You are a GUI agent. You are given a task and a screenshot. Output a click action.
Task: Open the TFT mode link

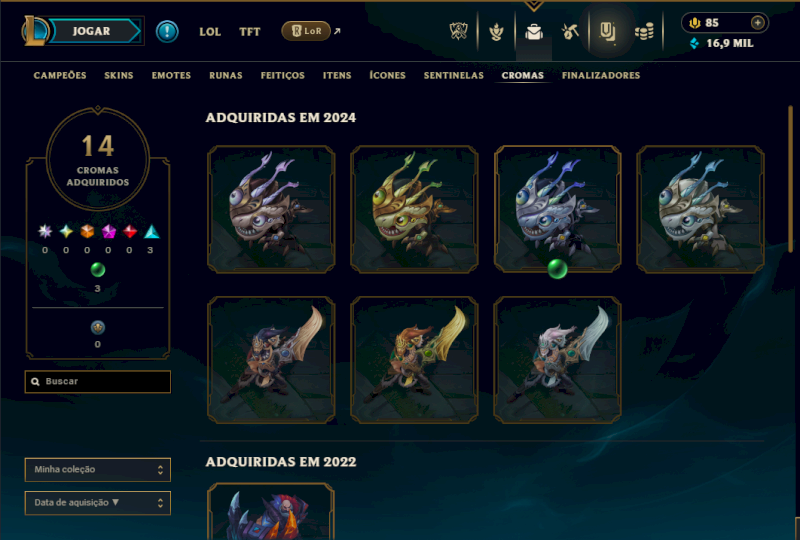tap(250, 32)
